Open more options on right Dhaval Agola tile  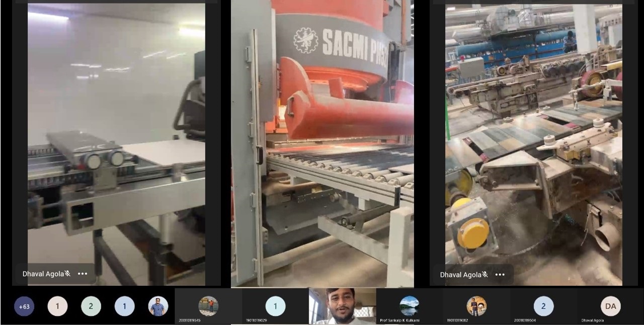point(500,274)
